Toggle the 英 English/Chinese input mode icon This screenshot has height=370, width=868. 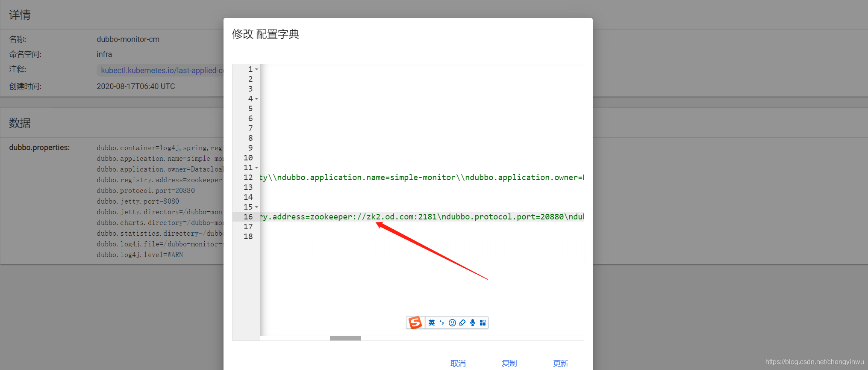(x=432, y=323)
